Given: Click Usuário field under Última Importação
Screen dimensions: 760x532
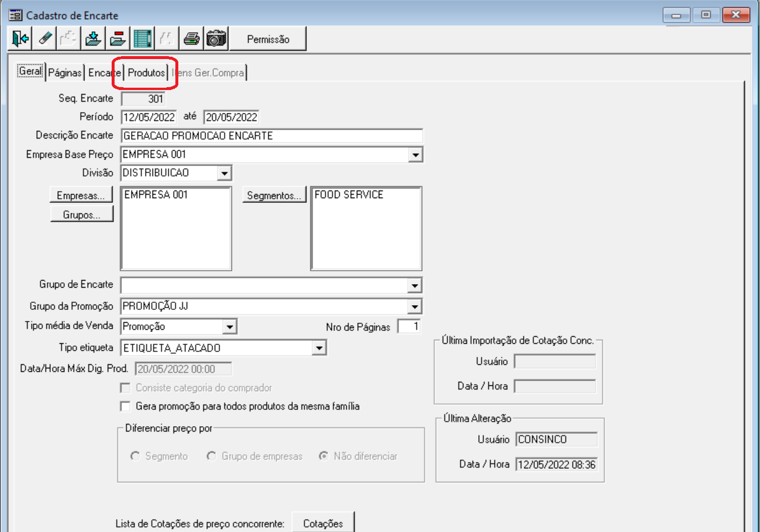Looking at the screenshot, I should pyautogui.click(x=555, y=361).
